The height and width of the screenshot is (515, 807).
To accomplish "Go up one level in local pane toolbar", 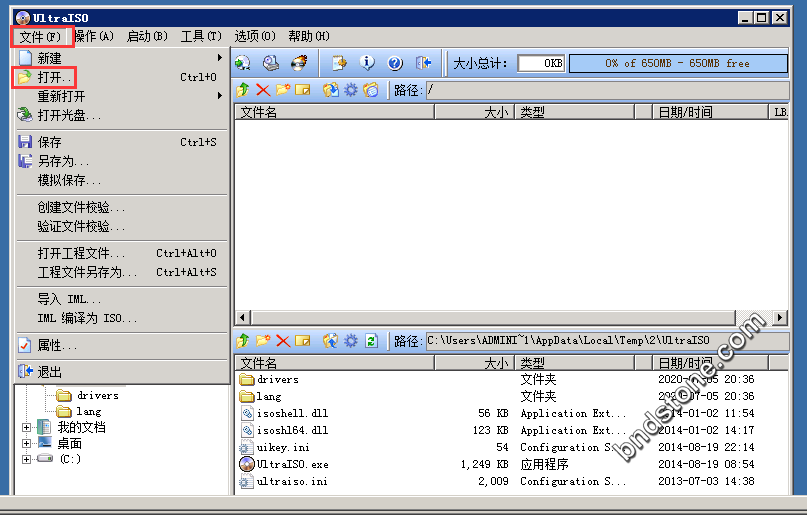I will (x=243, y=341).
